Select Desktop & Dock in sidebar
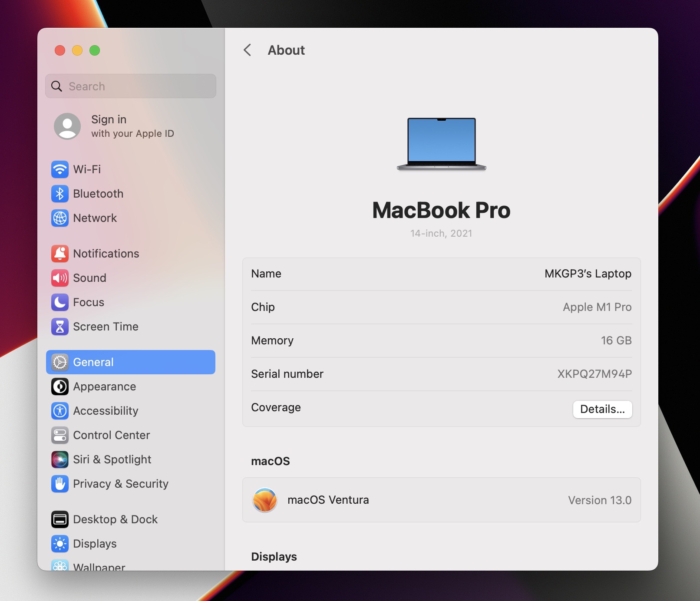Image resolution: width=700 pixels, height=601 pixels. pos(115,519)
